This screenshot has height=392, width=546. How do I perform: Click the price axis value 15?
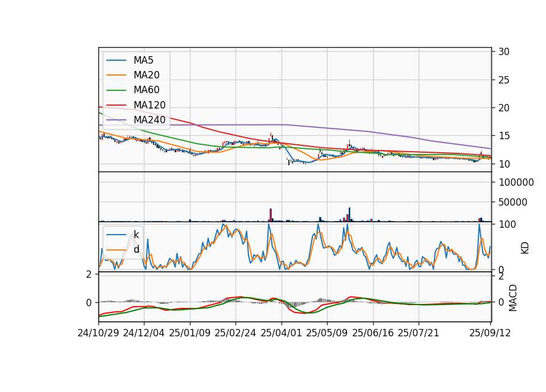coord(504,136)
